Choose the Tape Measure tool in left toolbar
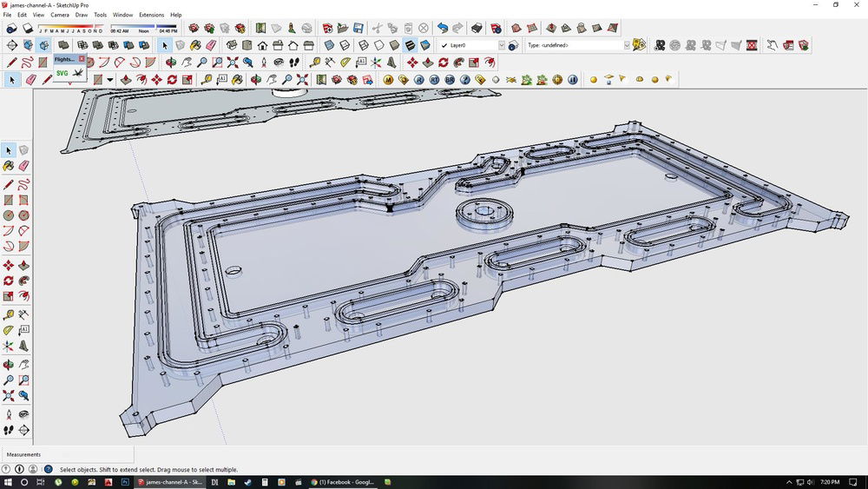 click(9, 314)
